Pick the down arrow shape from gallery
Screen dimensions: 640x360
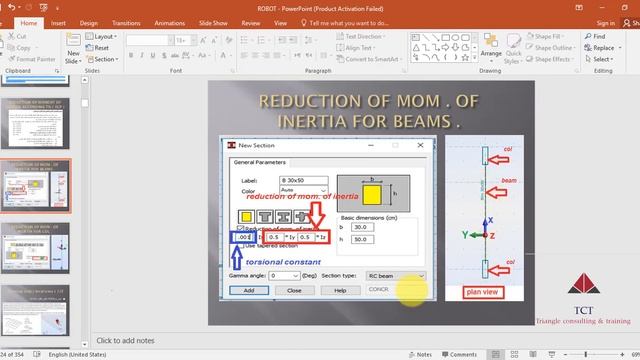455,48
